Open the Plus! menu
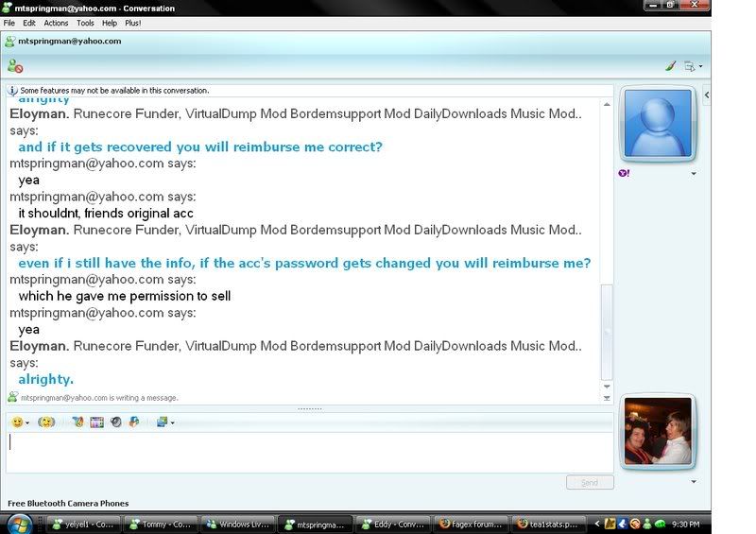Image resolution: width=756 pixels, height=534 pixels. (x=132, y=23)
